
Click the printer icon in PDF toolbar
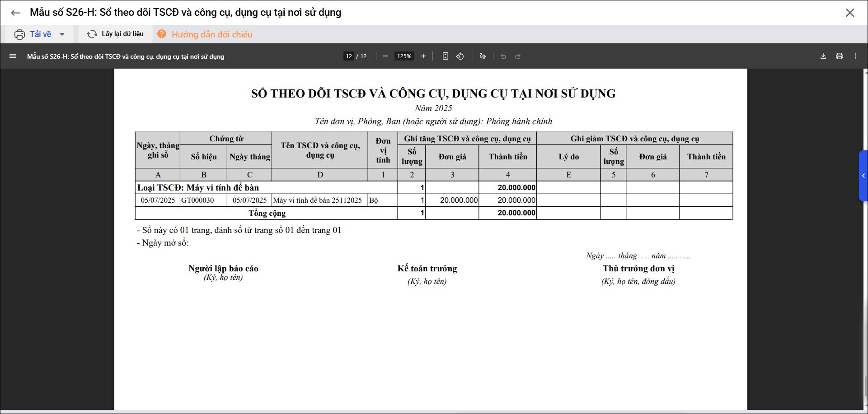click(x=839, y=56)
